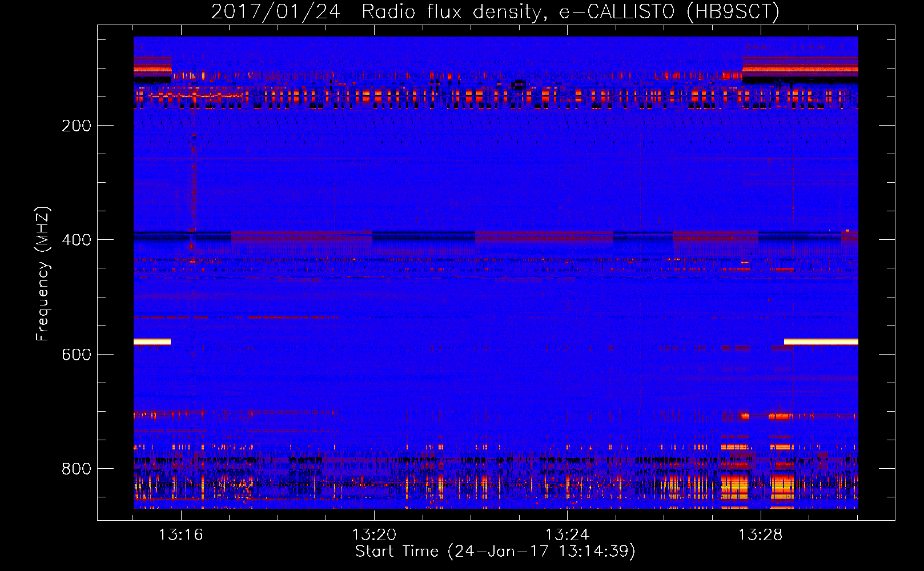Click the 400 frequency tick label
The image size is (924, 571).
[77, 240]
